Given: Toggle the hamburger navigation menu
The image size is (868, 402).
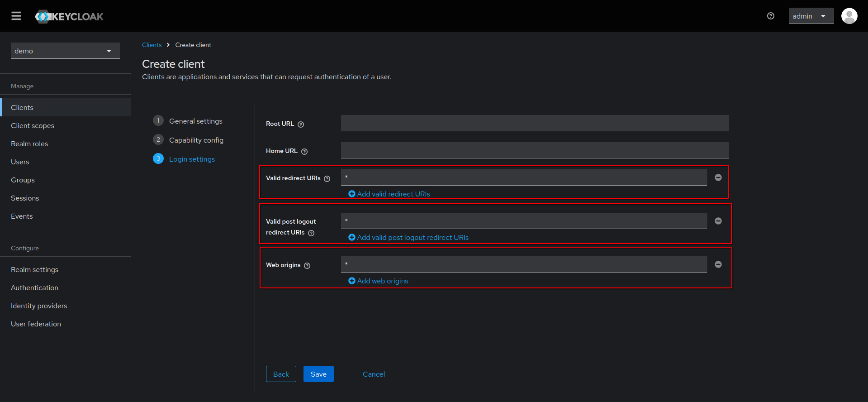Looking at the screenshot, I should click(16, 16).
